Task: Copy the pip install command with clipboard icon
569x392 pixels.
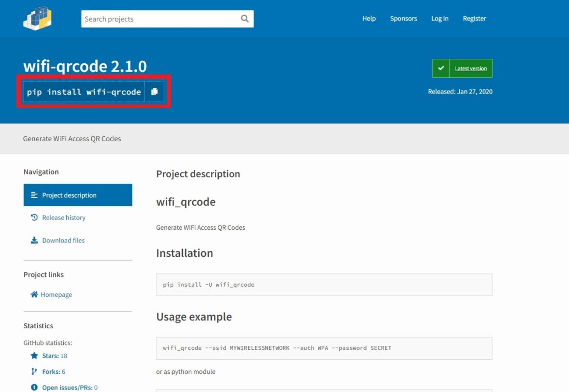Action: tap(155, 91)
